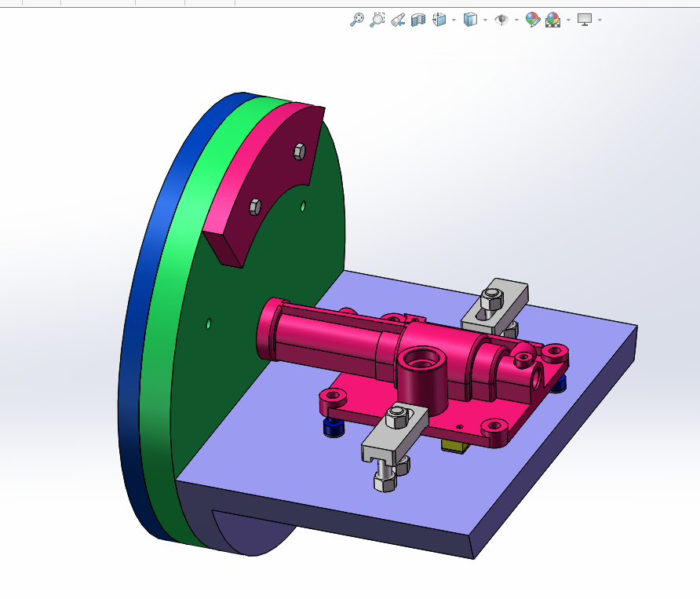This screenshot has height=599, width=700.
Task: Click the Zoom to Fit icon
Action: (x=356, y=20)
